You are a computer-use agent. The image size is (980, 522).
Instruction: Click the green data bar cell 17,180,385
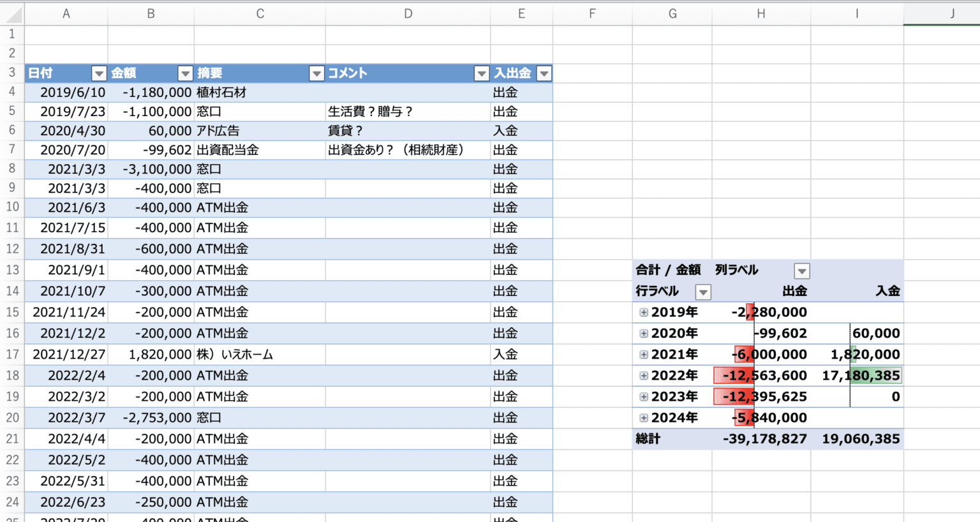(860, 376)
